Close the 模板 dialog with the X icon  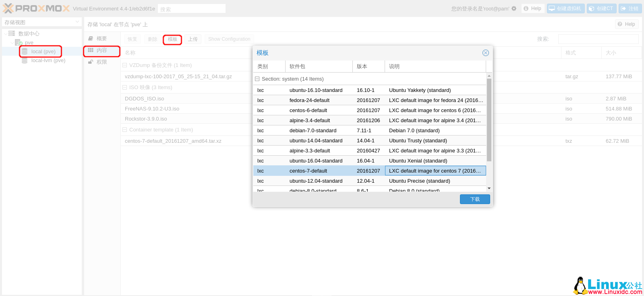486,53
